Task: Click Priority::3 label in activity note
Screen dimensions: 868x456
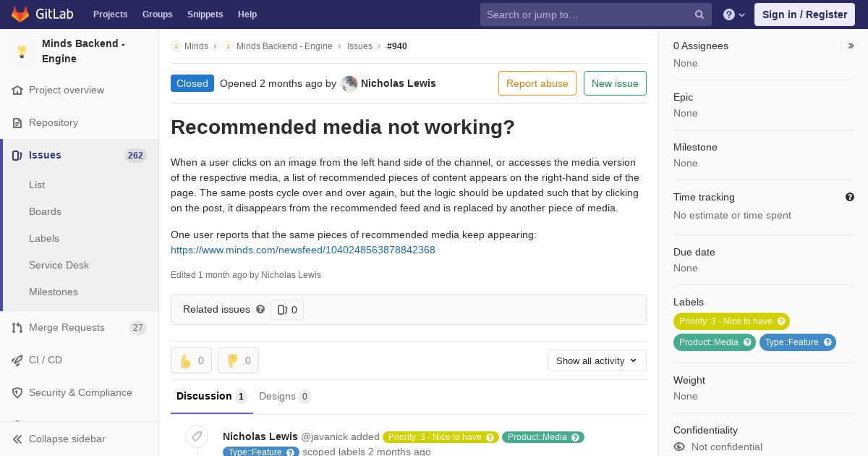Action: (x=441, y=437)
